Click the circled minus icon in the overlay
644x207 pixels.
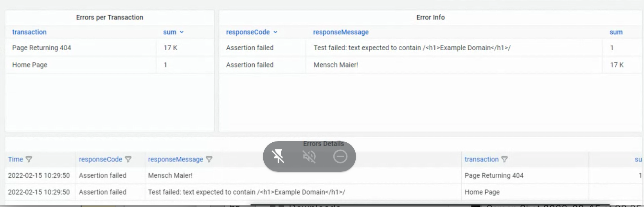(x=340, y=156)
